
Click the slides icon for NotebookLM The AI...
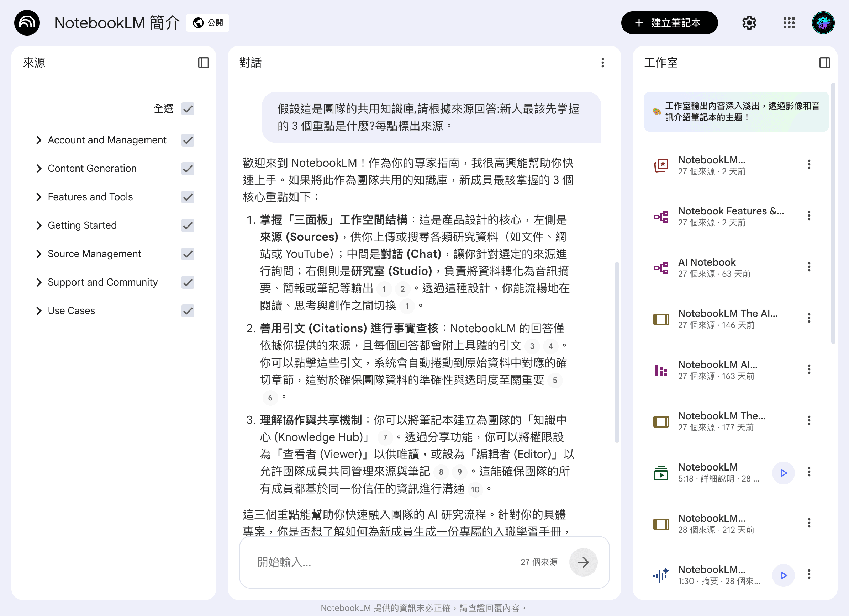(x=661, y=319)
